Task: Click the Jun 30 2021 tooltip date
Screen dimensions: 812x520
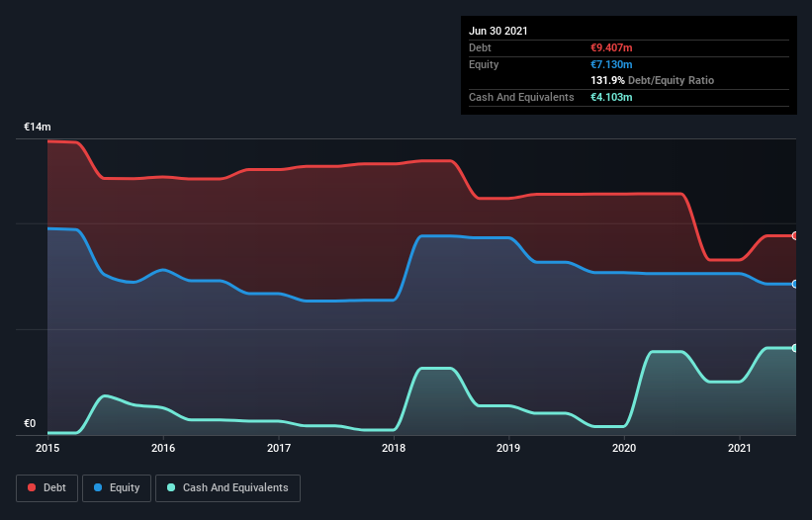Action: point(498,31)
